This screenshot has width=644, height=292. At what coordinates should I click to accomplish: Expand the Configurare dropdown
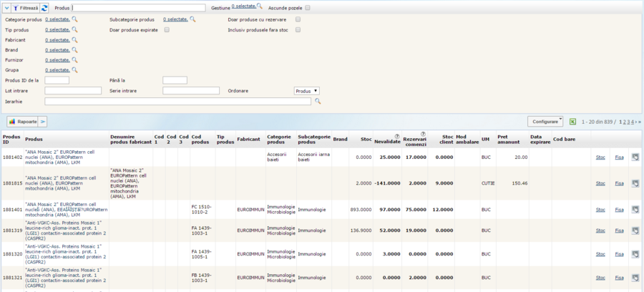pyautogui.click(x=545, y=122)
